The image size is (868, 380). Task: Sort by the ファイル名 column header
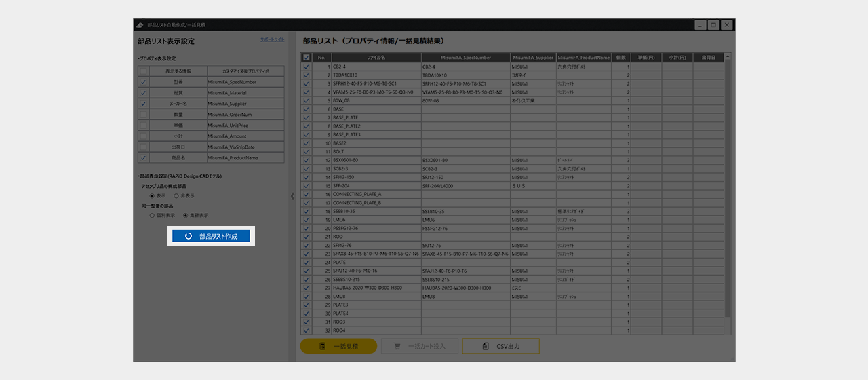coord(376,58)
